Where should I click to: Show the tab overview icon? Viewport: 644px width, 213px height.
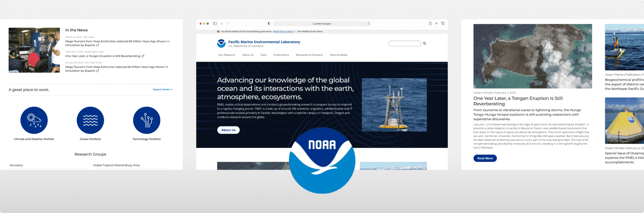click(443, 24)
